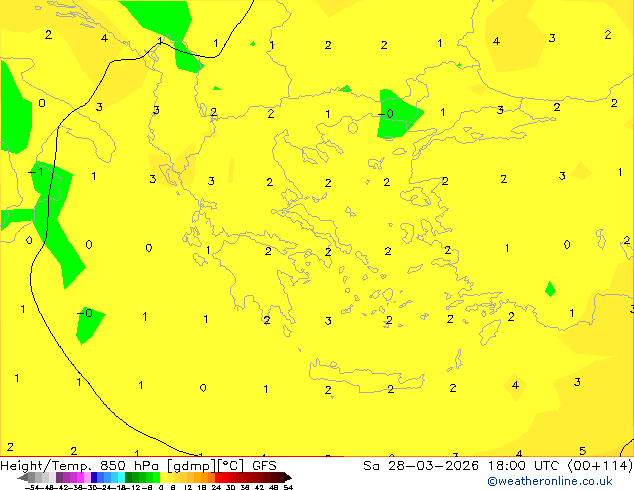Click the green zero-degree patch in northern Aegean
Viewport: 634px width, 490px height.
coord(398,112)
